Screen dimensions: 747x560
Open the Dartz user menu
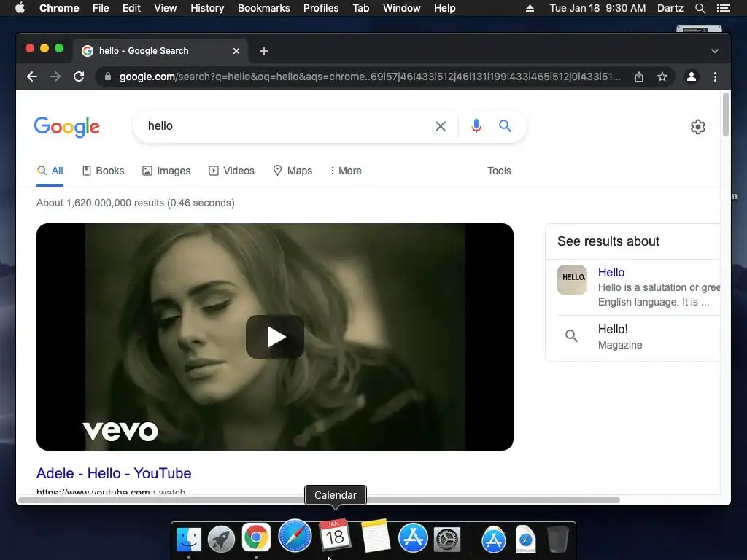click(x=670, y=8)
